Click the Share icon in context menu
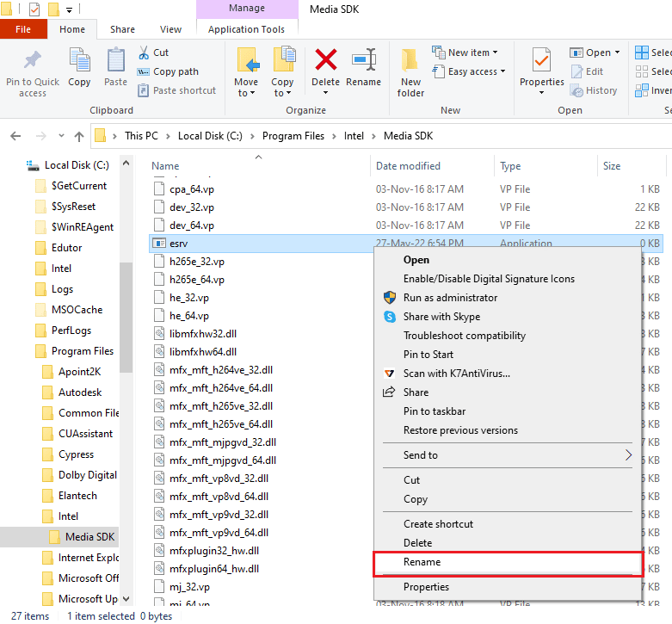The height and width of the screenshot is (624, 672). 389,392
